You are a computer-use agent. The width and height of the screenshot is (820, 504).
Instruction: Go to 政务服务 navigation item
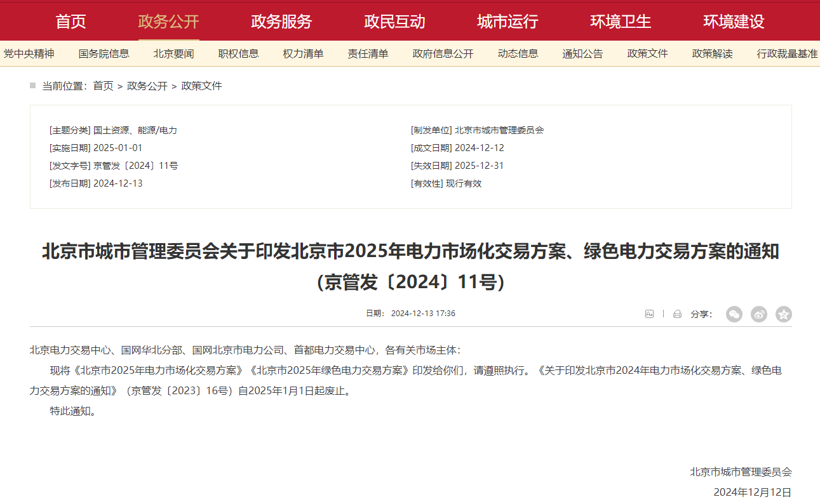281,22
